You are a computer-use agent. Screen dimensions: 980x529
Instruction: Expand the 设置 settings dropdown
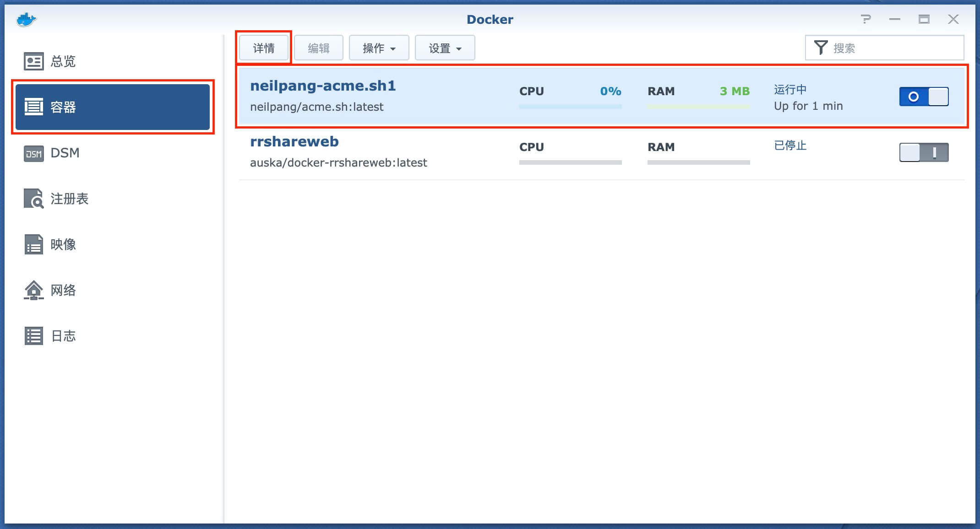click(445, 48)
